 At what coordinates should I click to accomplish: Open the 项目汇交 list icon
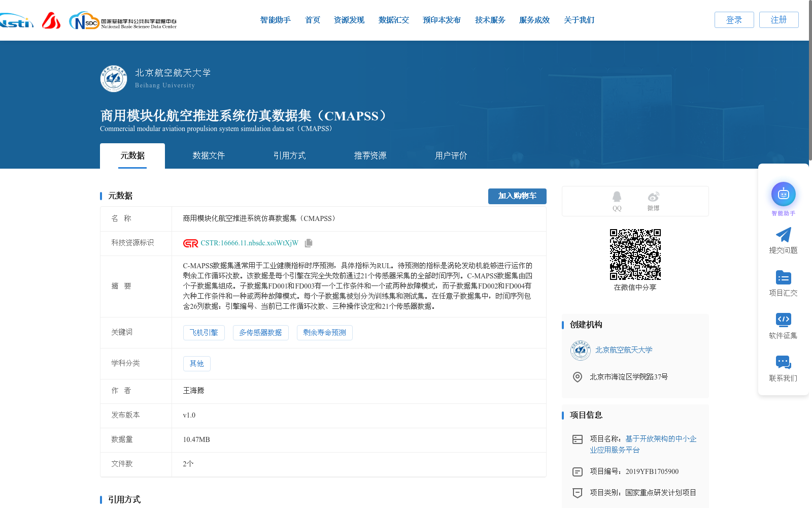[x=783, y=277]
